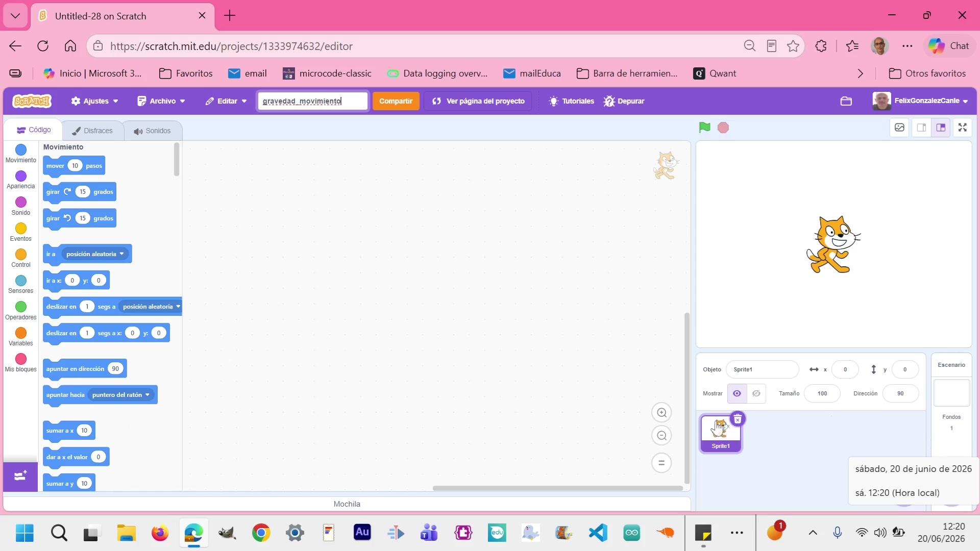Switch to large stage layout
This screenshot has height=551, width=980.
coord(941,128)
